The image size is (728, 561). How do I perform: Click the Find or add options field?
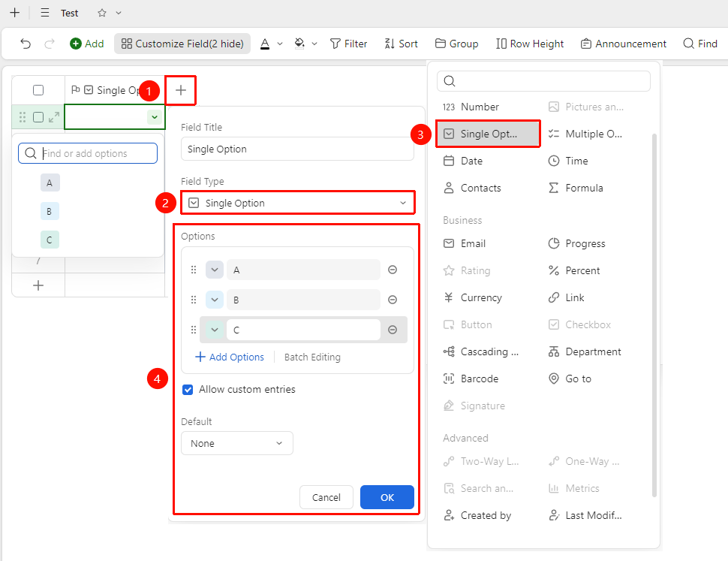tap(88, 153)
